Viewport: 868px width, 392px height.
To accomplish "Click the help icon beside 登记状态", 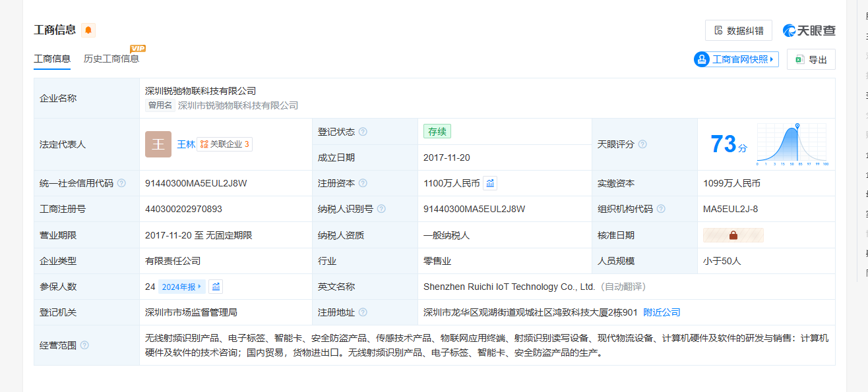I will (x=363, y=132).
